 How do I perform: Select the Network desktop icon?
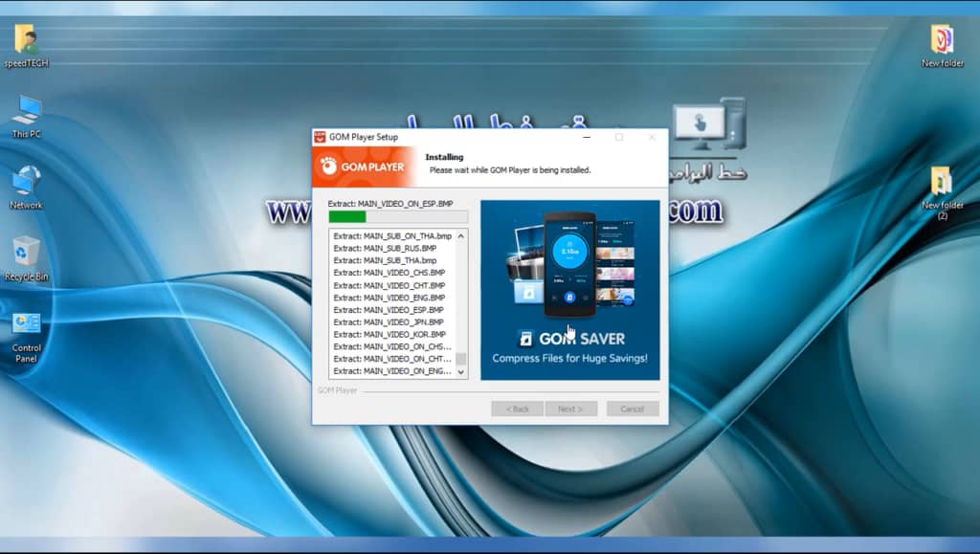[x=26, y=182]
